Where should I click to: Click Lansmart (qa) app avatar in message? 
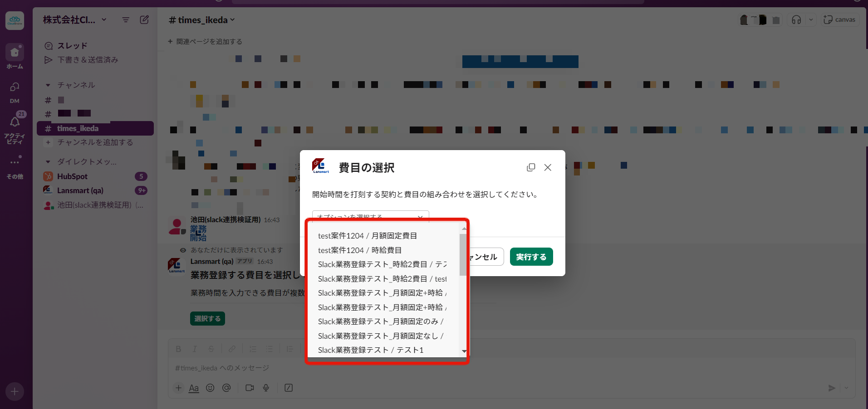click(177, 266)
